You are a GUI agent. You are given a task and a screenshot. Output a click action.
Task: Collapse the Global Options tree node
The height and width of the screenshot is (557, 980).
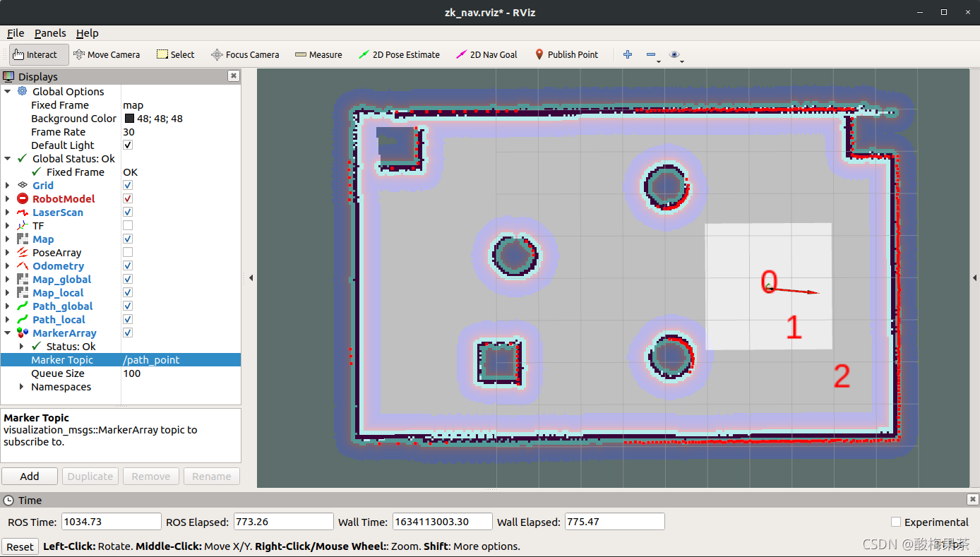[x=8, y=91]
